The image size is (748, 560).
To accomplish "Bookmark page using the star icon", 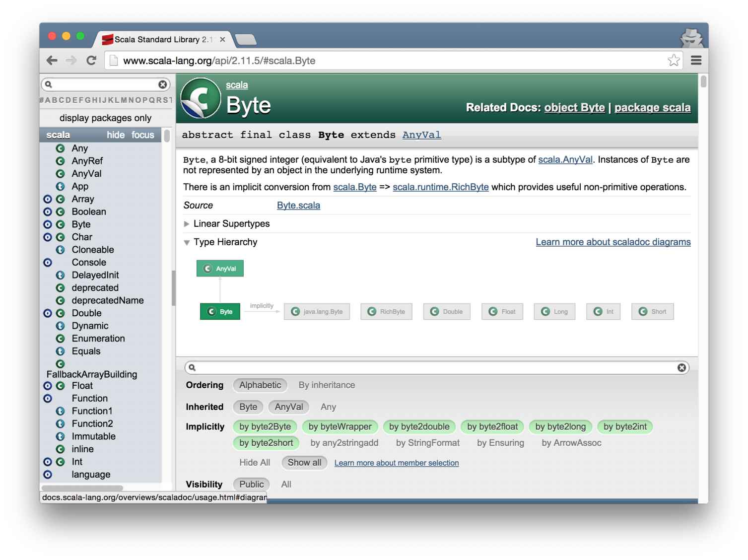I will pyautogui.click(x=674, y=61).
